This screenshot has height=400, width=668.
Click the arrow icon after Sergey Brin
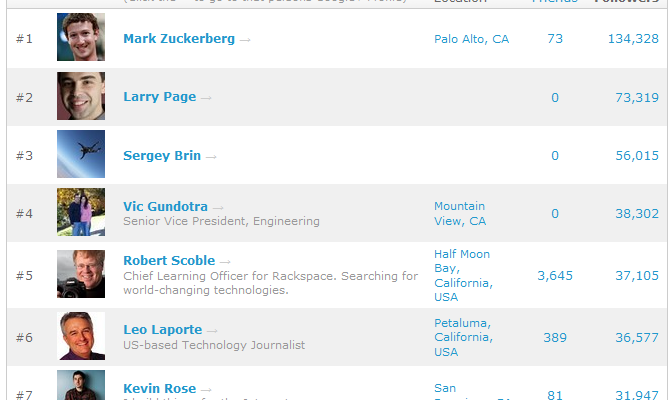[x=211, y=156]
